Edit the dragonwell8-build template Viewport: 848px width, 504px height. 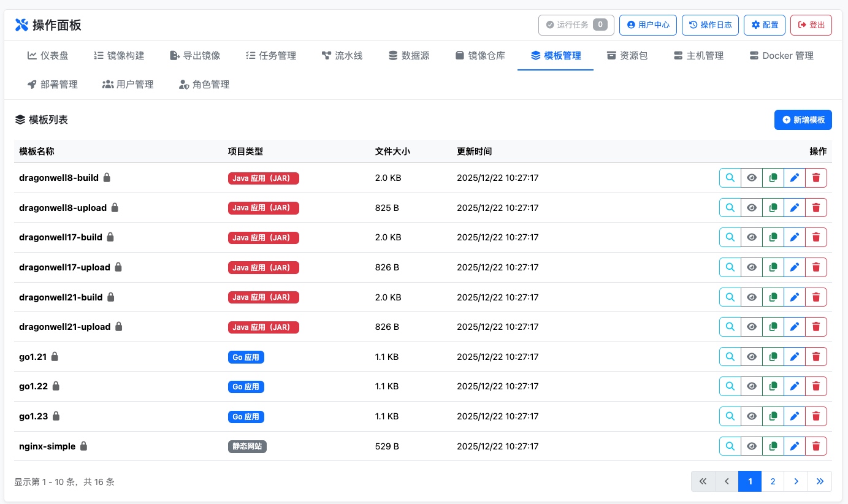pyautogui.click(x=795, y=178)
